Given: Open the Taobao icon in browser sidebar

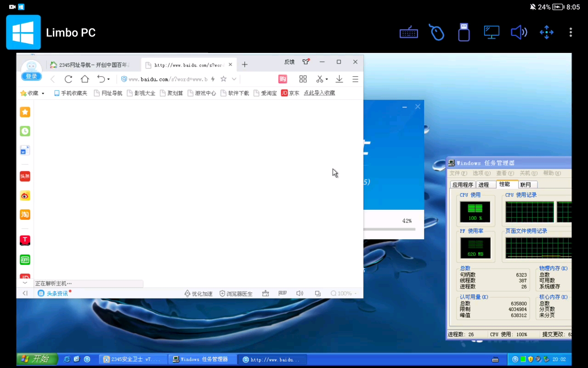Looking at the screenshot, I should 25,214.
